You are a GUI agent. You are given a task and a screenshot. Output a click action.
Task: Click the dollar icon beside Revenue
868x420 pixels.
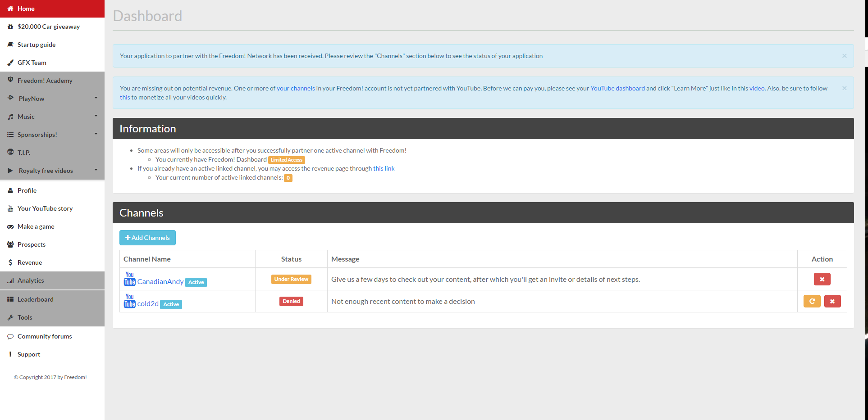tap(10, 262)
